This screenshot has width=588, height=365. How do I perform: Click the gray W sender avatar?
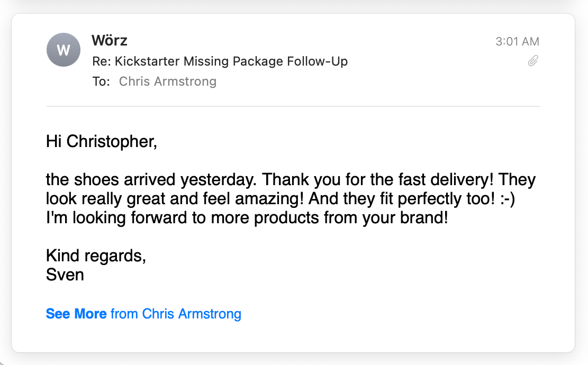pos(64,50)
